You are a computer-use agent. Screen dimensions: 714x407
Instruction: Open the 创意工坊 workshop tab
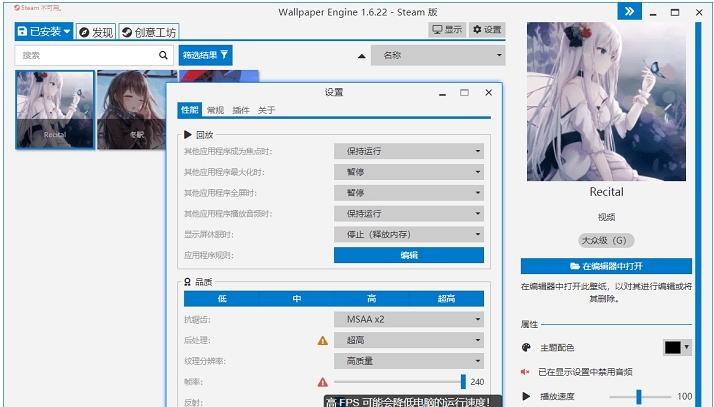pos(149,32)
